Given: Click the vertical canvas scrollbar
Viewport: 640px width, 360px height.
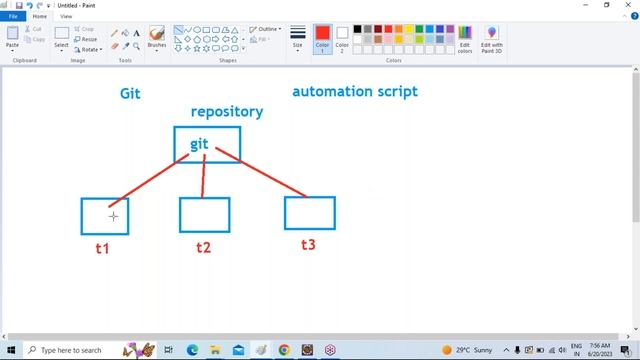Looking at the screenshot, I should click(x=636, y=148).
